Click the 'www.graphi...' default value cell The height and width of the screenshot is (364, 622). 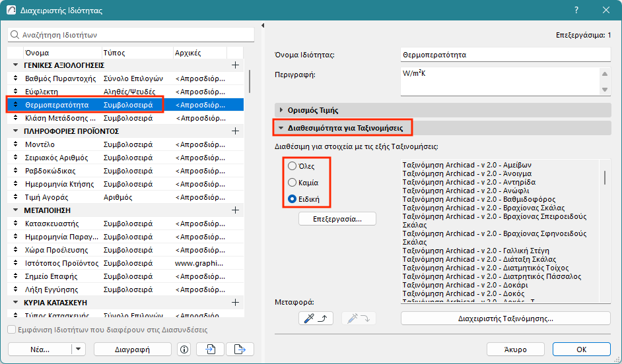pyautogui.click(x=199, y=263)
